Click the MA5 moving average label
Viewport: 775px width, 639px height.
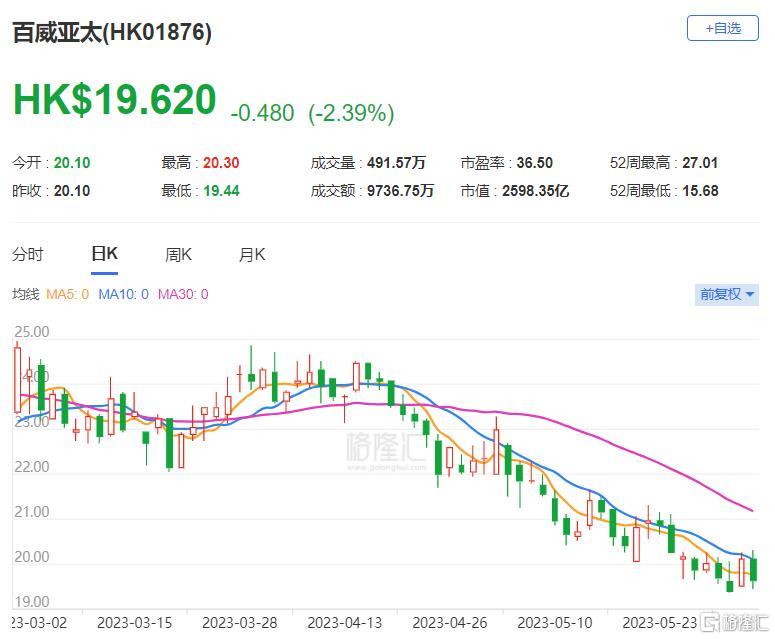coord(67,295)
